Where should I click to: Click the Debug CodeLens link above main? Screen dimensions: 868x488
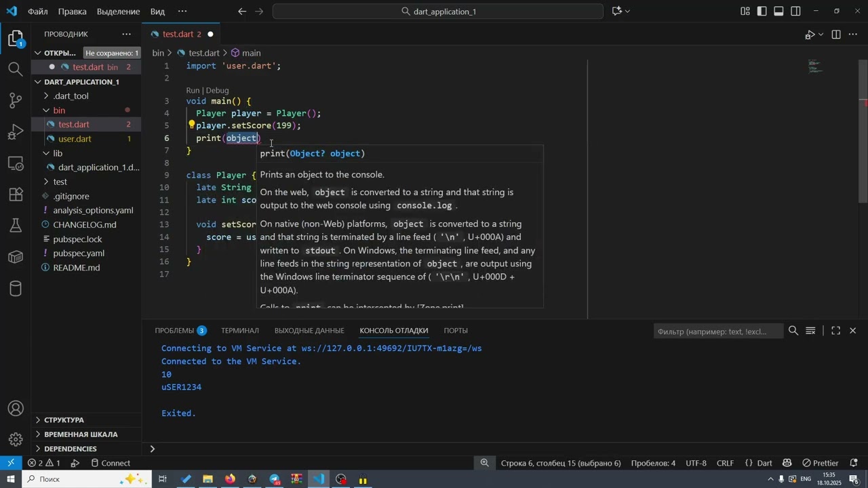[218, 91]
